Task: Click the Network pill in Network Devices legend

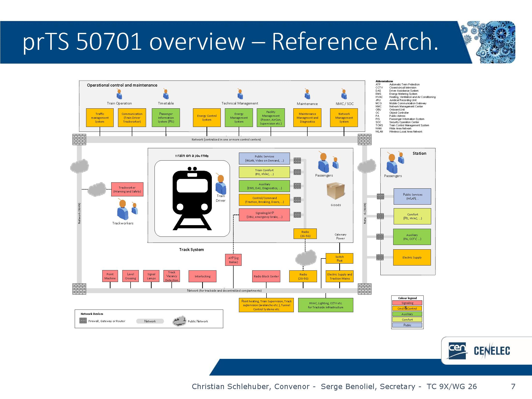Action: click(x=150, y=321)
